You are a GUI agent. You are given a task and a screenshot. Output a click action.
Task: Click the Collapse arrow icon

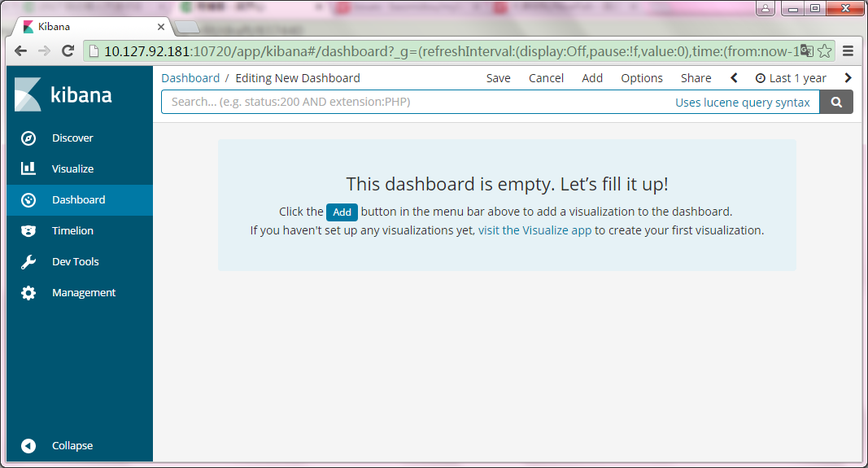tap(28, 446)
